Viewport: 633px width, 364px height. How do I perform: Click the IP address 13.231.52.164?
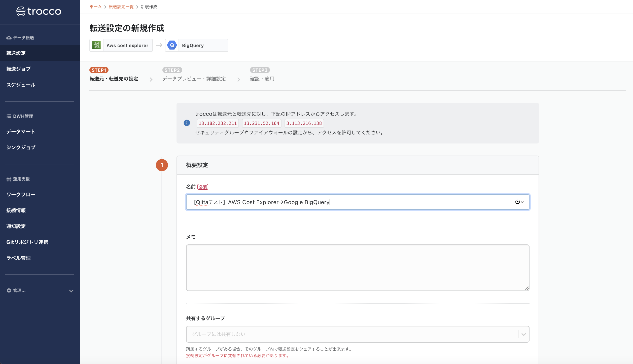(261, 123)
